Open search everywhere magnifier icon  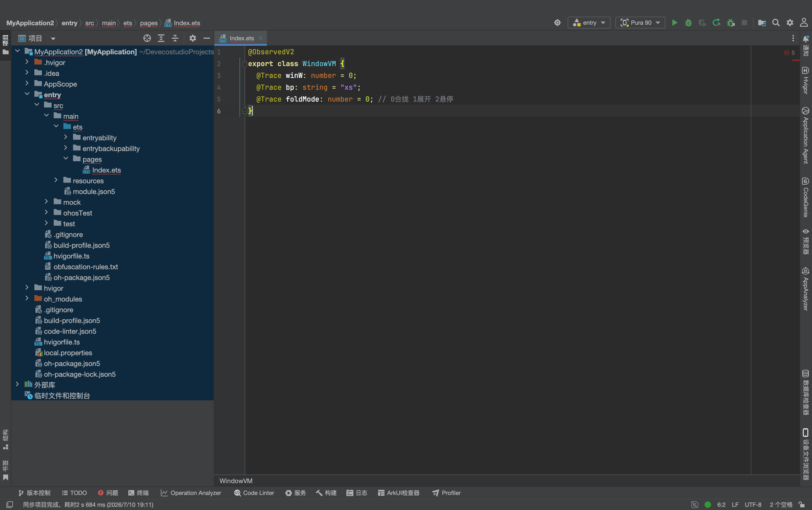776,23
